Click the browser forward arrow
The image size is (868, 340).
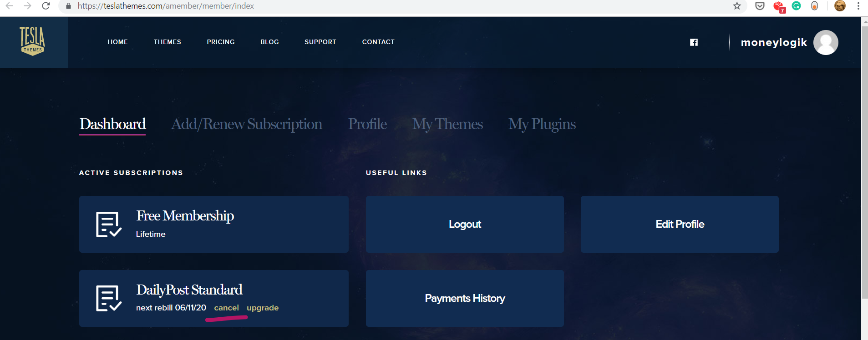pos(27,6)
